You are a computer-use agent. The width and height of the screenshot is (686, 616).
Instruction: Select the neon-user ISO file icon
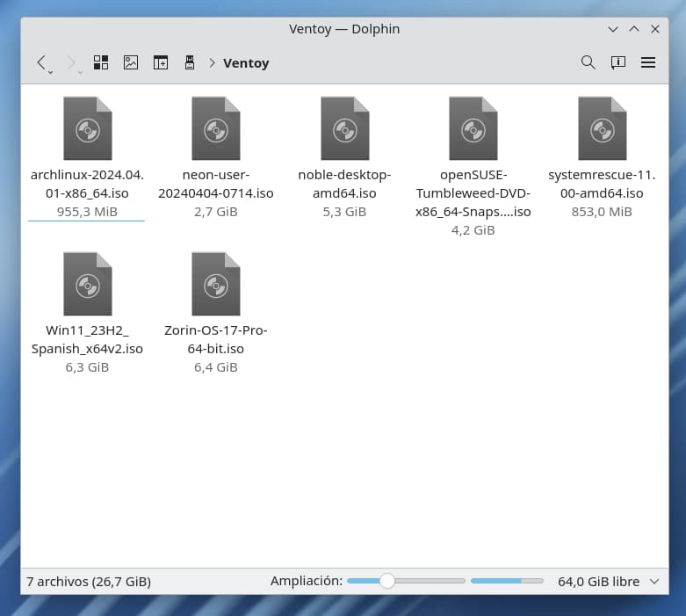[215, 128]
